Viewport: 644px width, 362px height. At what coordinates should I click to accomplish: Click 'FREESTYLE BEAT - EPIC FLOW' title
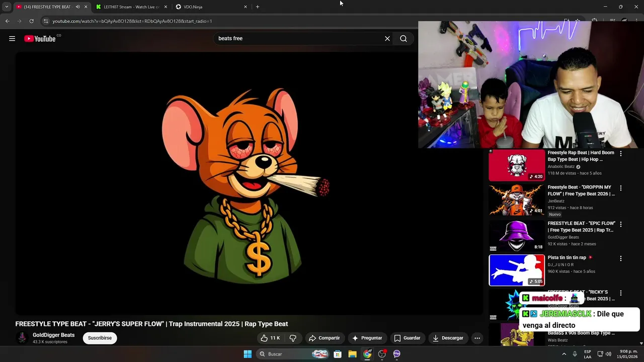click(x=581, y=226)
